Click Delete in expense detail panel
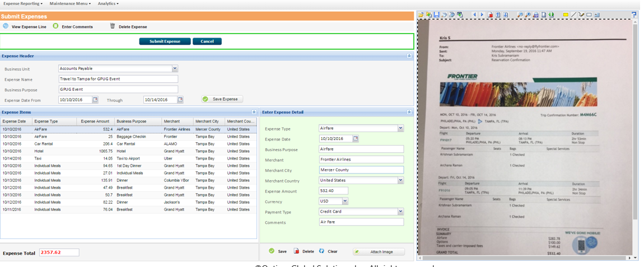This screenshot has height=267, width=644. point(304,251)
